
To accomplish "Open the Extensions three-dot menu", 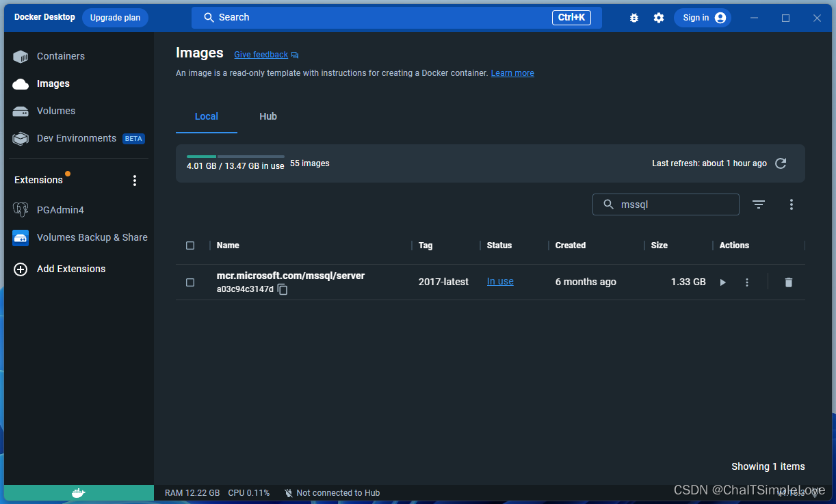I will click(135, 181).
